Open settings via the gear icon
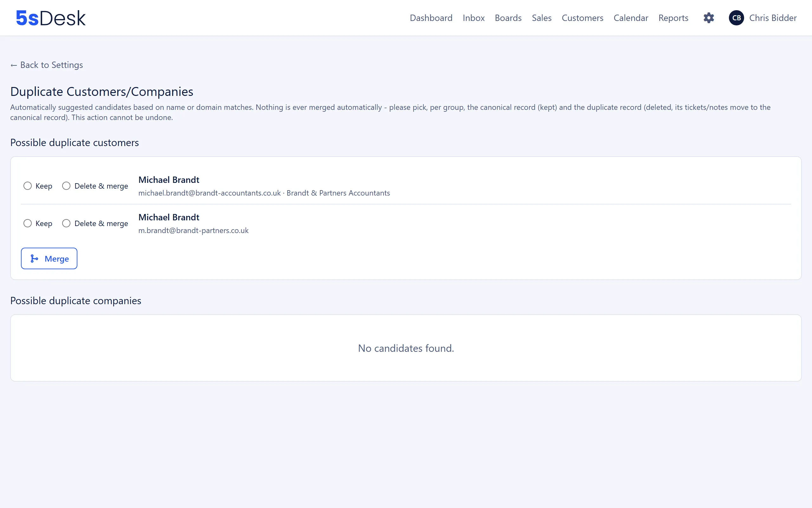The width and height of the screenshot is (812, 508). pyautogui.click(x=709, y=18)
